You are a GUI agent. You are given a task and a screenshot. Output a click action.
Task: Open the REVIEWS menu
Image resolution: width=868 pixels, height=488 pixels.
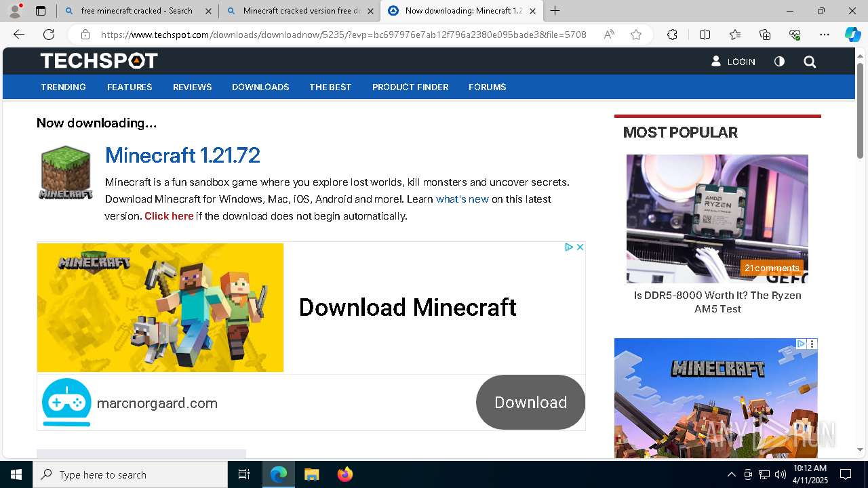click(x=193, y=87)
